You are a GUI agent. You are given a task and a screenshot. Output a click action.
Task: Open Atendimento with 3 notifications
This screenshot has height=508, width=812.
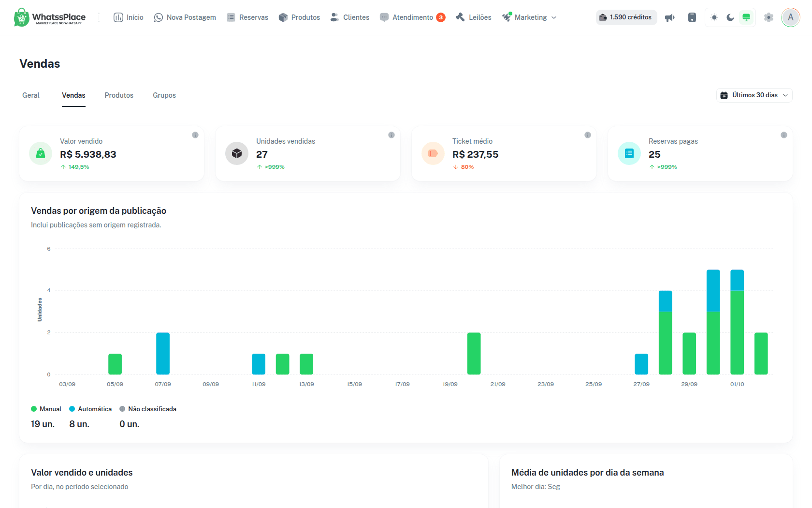coord(413,17)
